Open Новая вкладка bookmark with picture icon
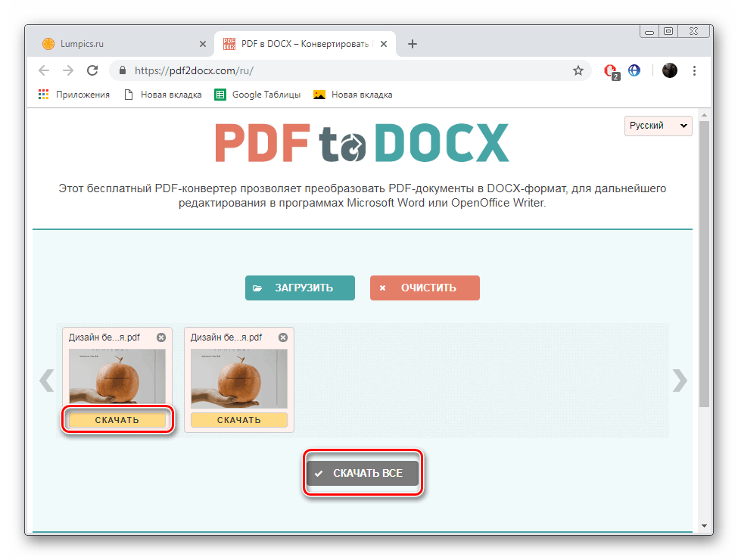 click(353, 95)
